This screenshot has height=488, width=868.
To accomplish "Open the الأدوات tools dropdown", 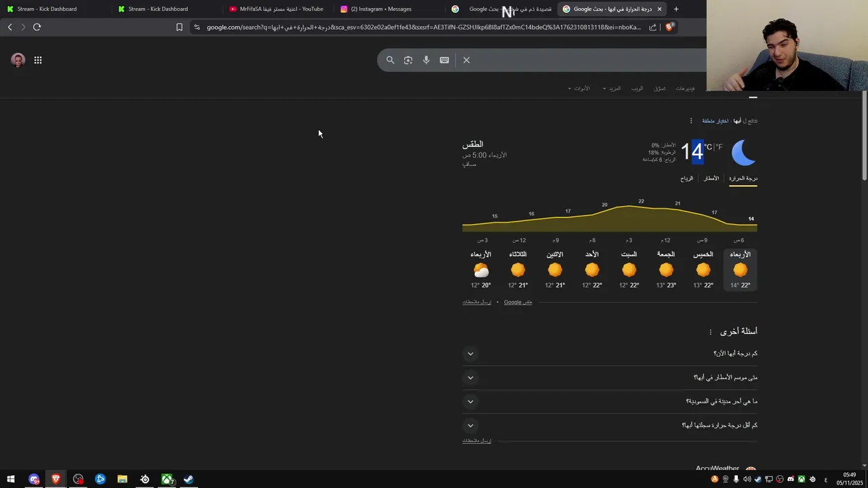I will (579, 89).
